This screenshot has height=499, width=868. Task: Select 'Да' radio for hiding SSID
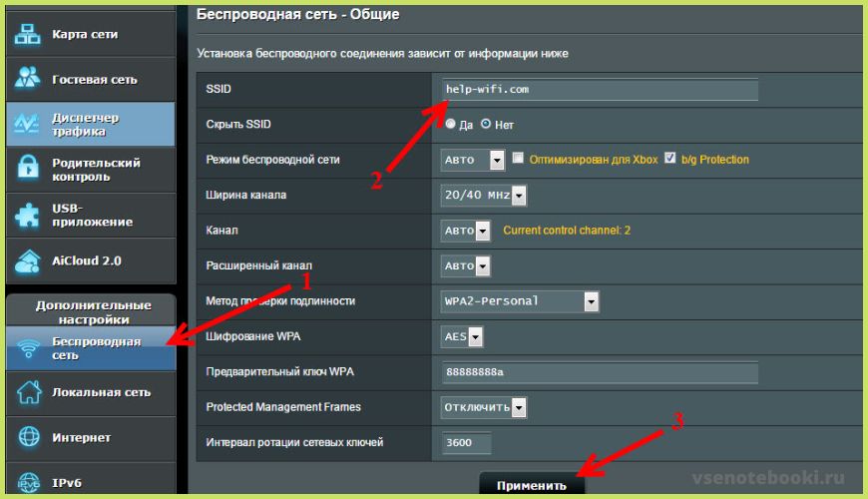click(450, 125)
